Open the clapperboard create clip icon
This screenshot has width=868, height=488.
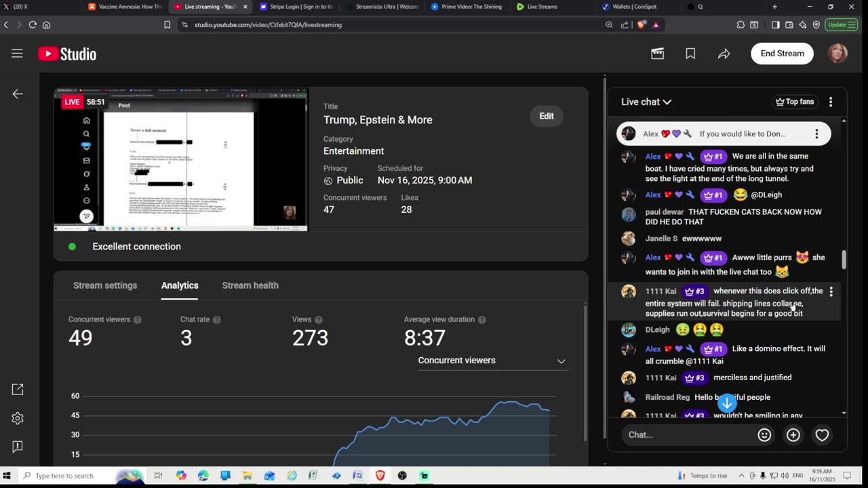[x=657, y=54]
